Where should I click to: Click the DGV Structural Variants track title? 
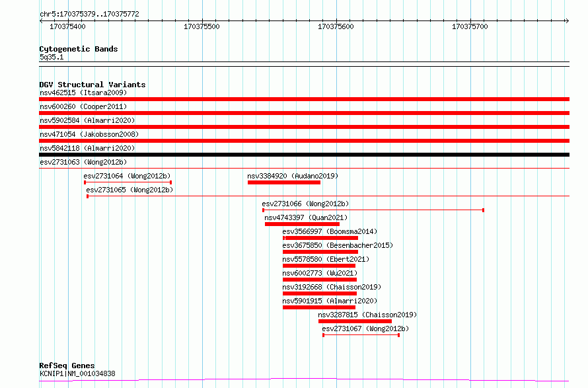(92, 85)
